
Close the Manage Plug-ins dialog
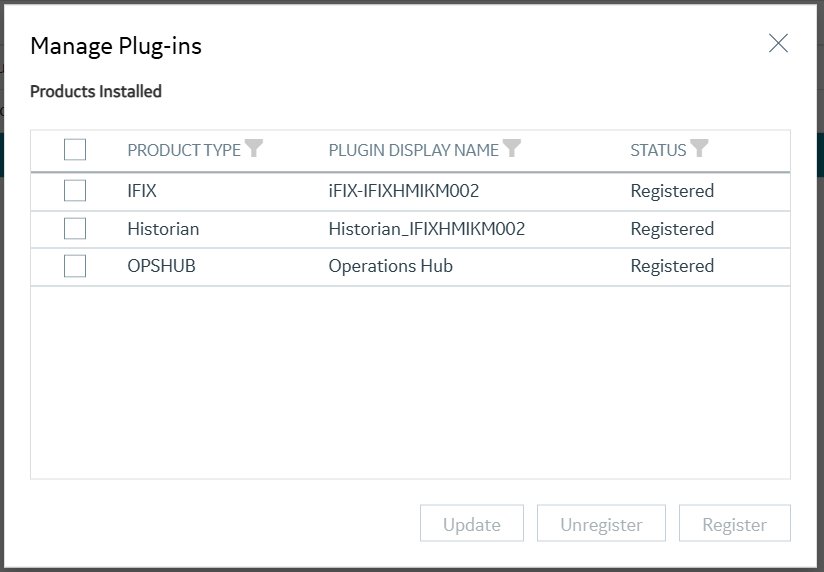[x=778, y=43]
